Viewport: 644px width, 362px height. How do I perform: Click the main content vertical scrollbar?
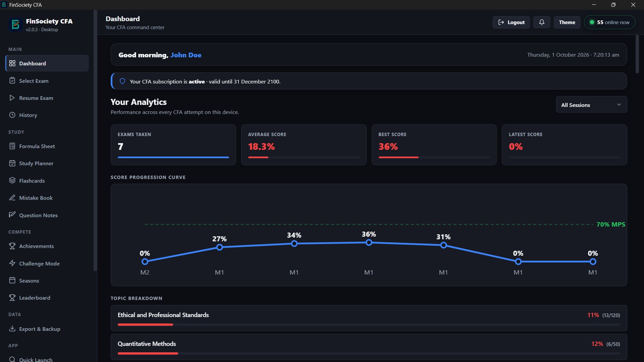637,54
